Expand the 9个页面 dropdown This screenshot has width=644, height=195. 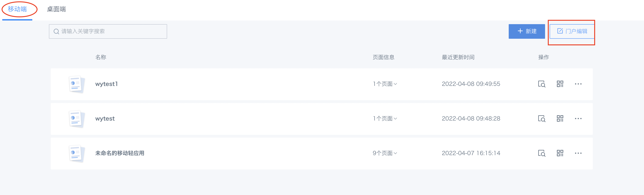click(385, 153)
